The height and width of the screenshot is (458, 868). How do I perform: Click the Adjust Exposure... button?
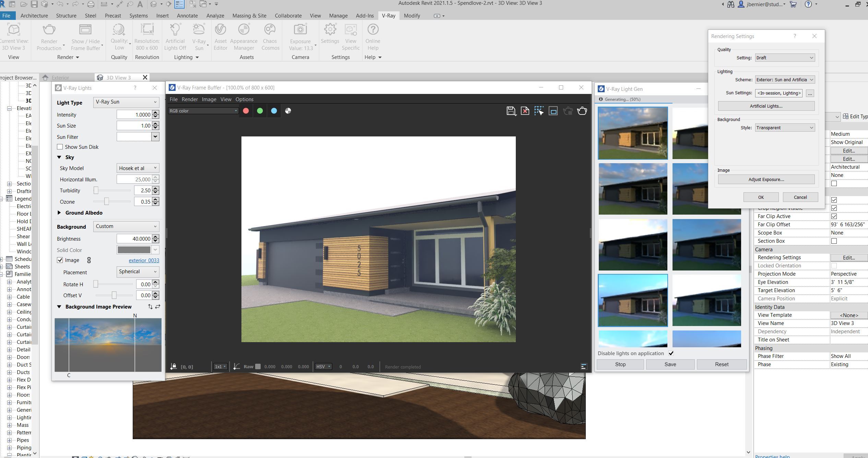766,179
